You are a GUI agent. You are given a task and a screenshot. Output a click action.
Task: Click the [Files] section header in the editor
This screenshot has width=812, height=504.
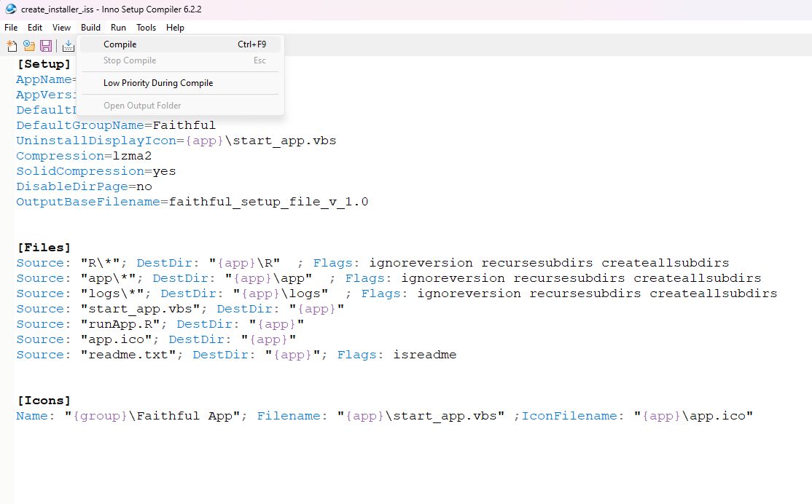click(x=41, y=247)
